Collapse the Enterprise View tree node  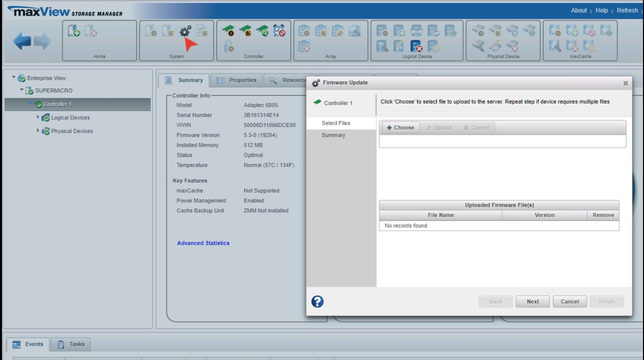(x=14, y=77)
